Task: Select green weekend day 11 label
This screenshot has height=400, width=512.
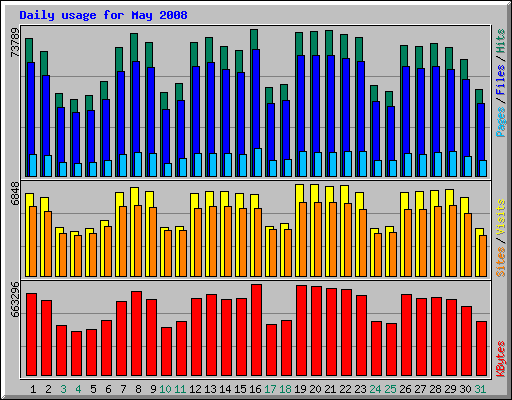Action: (x=180, y=389)
